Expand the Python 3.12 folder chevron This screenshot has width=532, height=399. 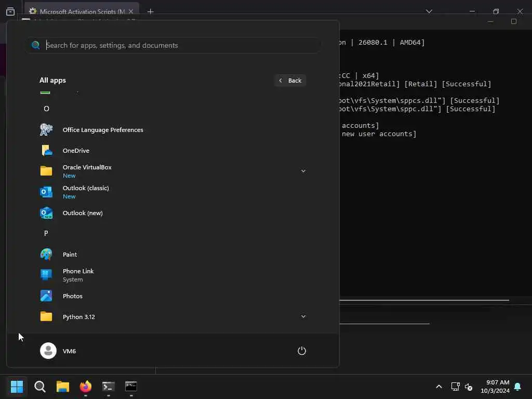(303, 316)
